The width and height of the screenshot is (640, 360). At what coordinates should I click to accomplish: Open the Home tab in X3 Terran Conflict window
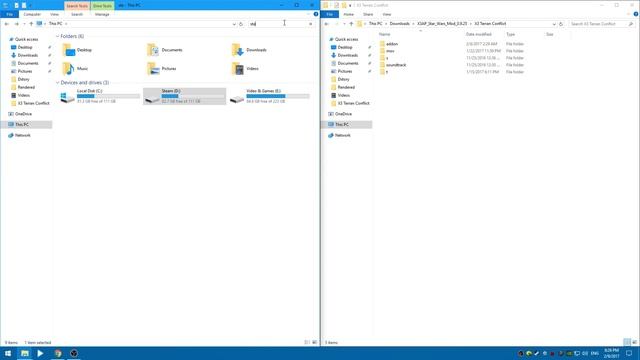349,14
